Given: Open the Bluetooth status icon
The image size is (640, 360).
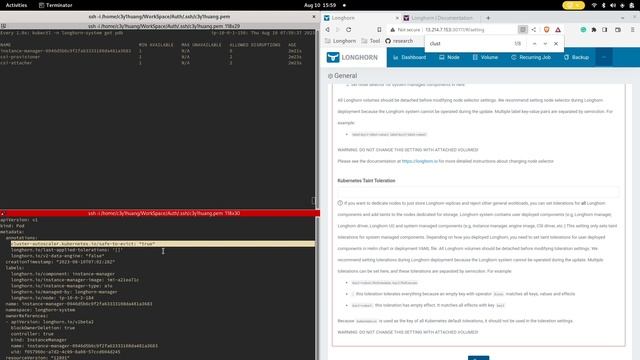Looking at the screenshot, I should 603,5.
